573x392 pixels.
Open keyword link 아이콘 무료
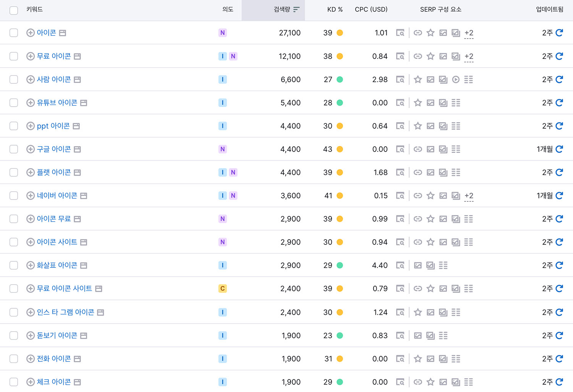[54, 219]
